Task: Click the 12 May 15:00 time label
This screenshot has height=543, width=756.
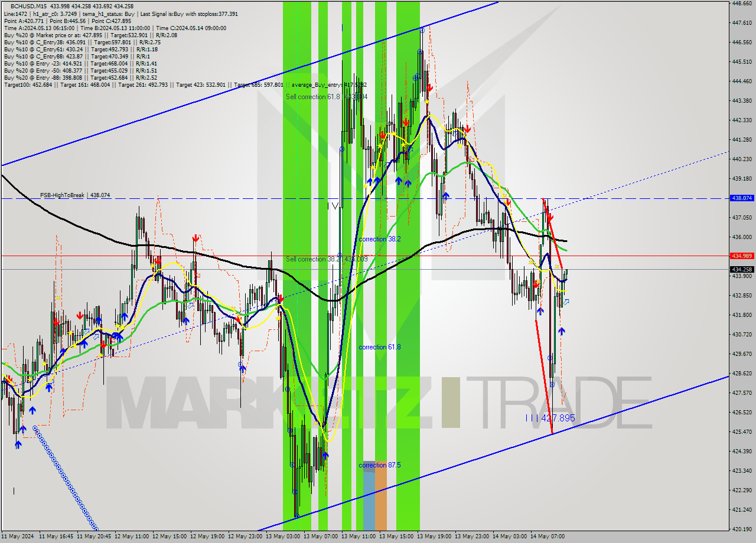Action: pos(170,537)
